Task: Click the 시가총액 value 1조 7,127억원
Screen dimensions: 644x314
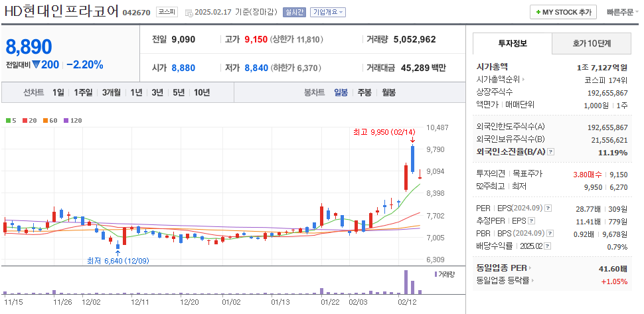Action: coord(602,68)
